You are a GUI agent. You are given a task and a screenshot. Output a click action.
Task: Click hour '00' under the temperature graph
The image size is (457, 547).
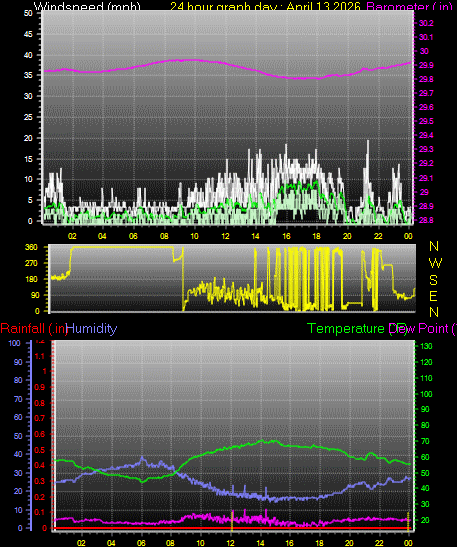[x=409, y=543]
